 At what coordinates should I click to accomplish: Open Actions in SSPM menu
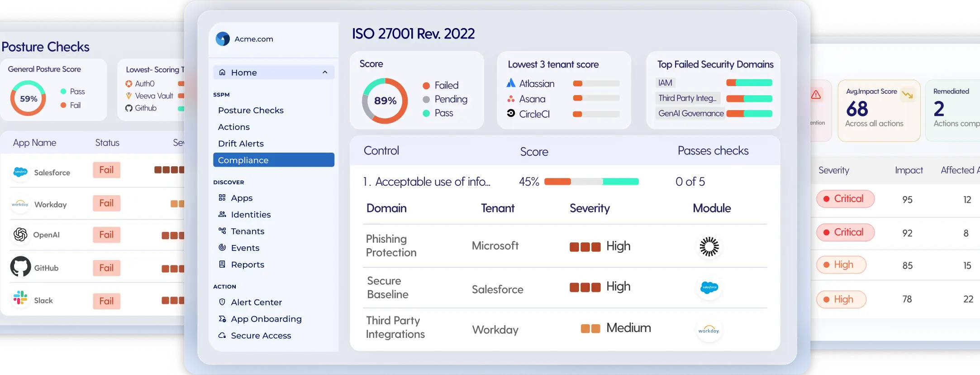pos(234,127)
